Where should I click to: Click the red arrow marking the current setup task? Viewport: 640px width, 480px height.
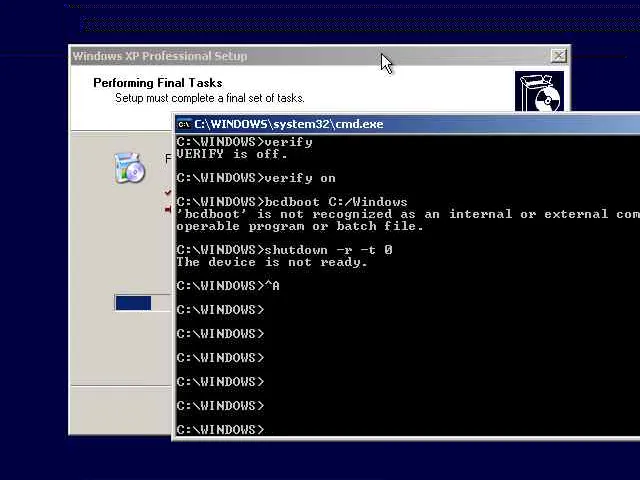tap(167, 209)
